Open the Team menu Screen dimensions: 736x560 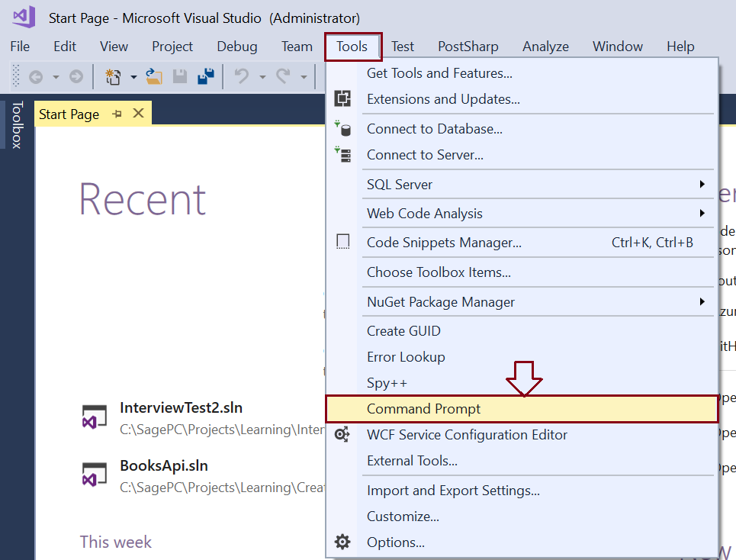click(x=297, y=47)
